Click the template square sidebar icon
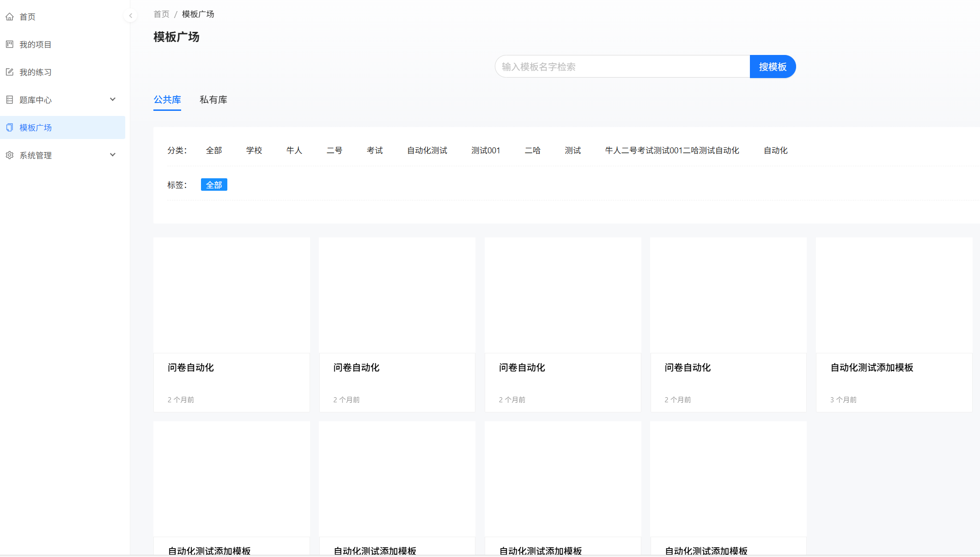The height and width of the screenshot is (557, 980). pos(10,127)
